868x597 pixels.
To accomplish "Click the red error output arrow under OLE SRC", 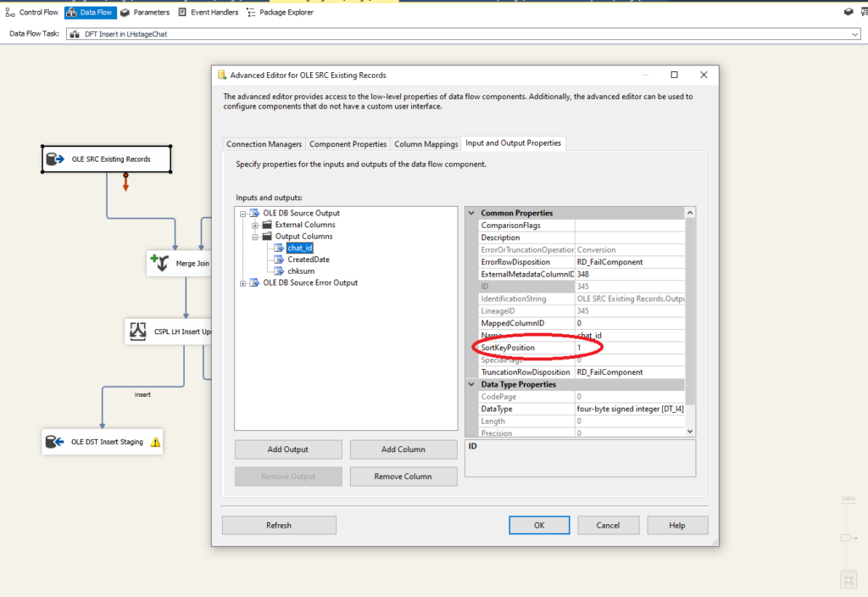I will [125, 182].
